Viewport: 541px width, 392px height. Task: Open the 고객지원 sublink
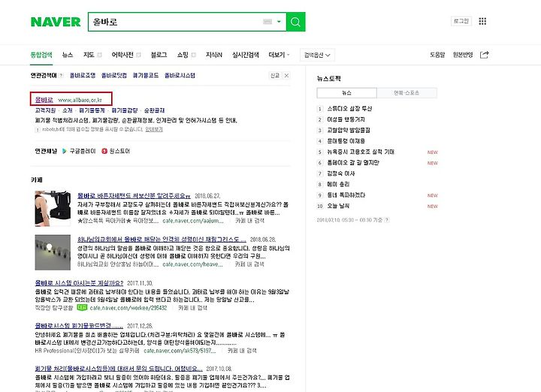(x=45, y=110)
